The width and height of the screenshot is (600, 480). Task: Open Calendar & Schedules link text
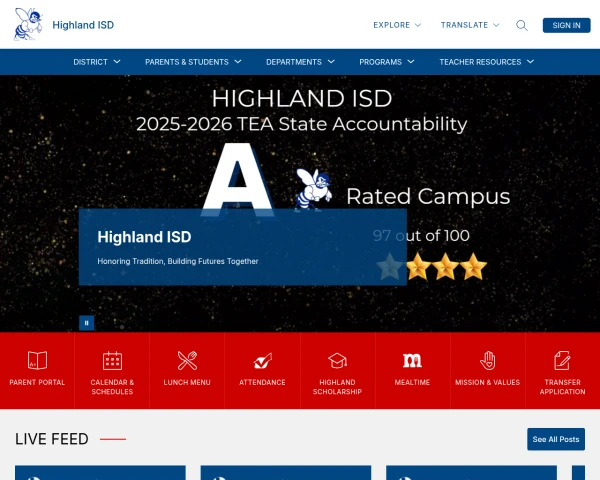[x=112, y=387]
